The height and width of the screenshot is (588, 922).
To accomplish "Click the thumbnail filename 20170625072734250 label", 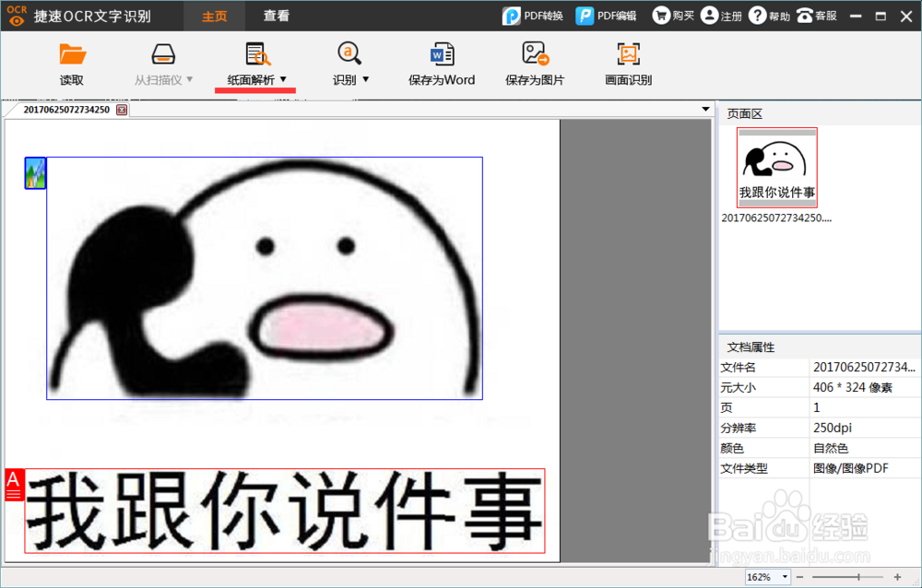I will [x=776, y=218].
